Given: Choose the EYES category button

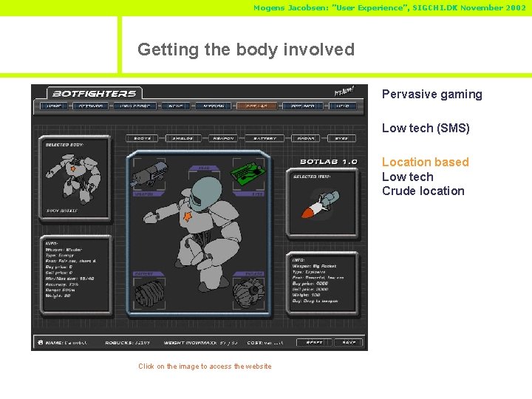Looking at the screenshot, I should tap(341, 138).
